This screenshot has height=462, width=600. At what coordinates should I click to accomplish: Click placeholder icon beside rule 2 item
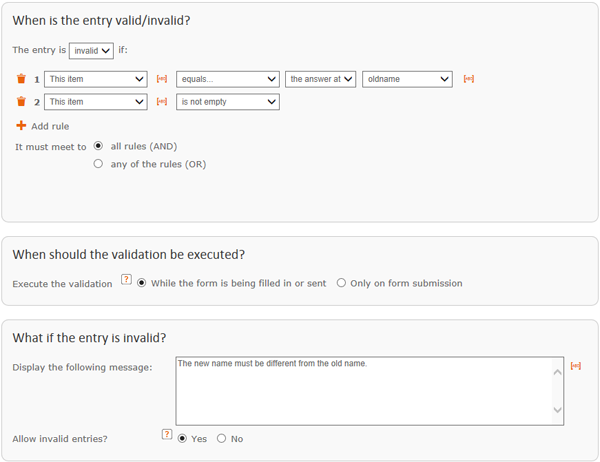(x=162, y=101)
